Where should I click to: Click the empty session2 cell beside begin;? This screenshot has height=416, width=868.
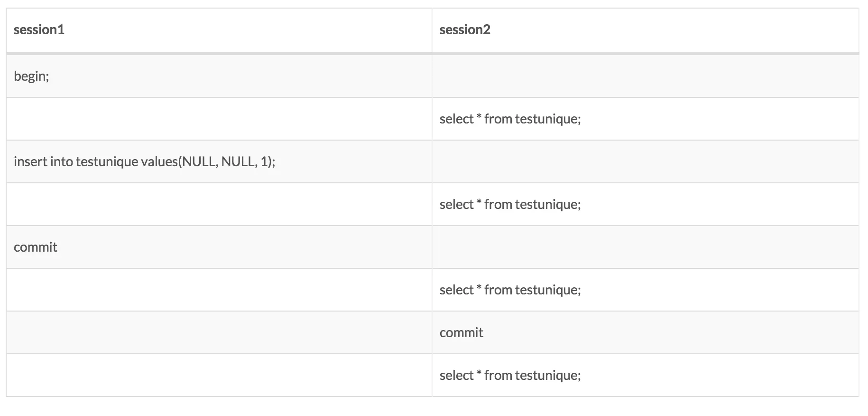(645, 76)
